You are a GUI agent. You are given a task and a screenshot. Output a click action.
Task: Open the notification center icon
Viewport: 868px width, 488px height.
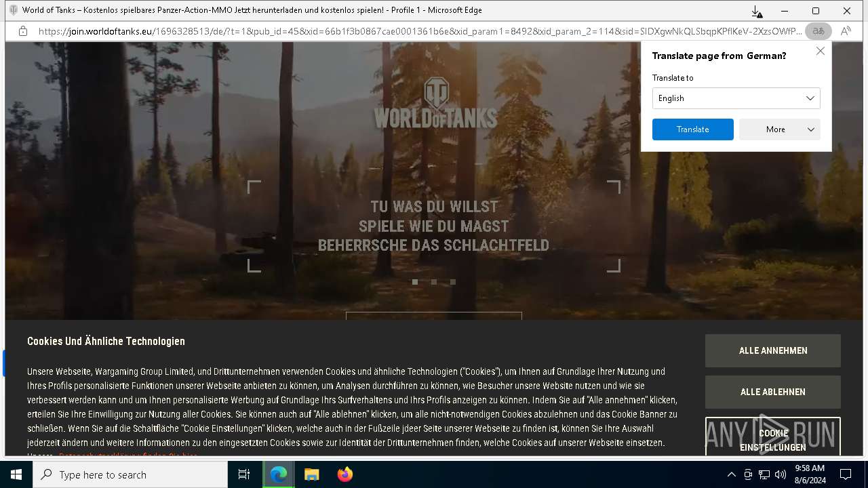(x=846, y=474)
